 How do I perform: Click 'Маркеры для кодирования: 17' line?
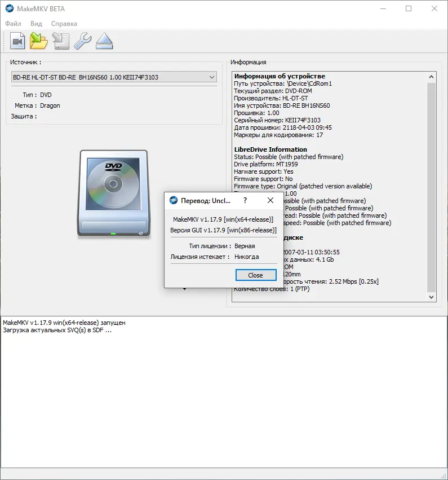coord(278,135)
